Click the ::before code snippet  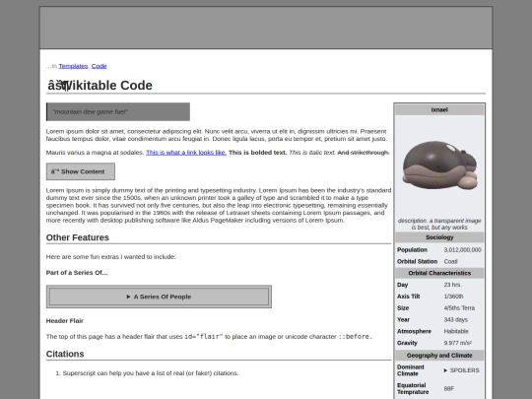[x=356, y=337]
